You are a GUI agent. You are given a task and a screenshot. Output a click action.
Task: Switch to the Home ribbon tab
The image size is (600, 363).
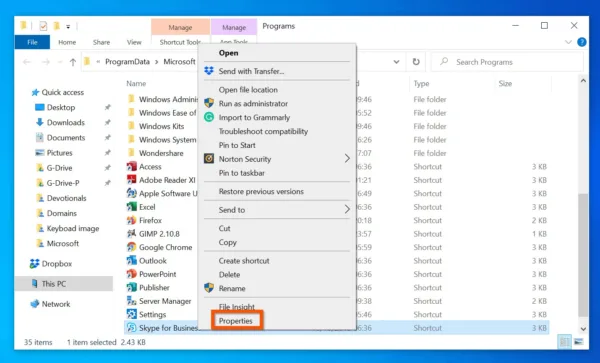67,42
